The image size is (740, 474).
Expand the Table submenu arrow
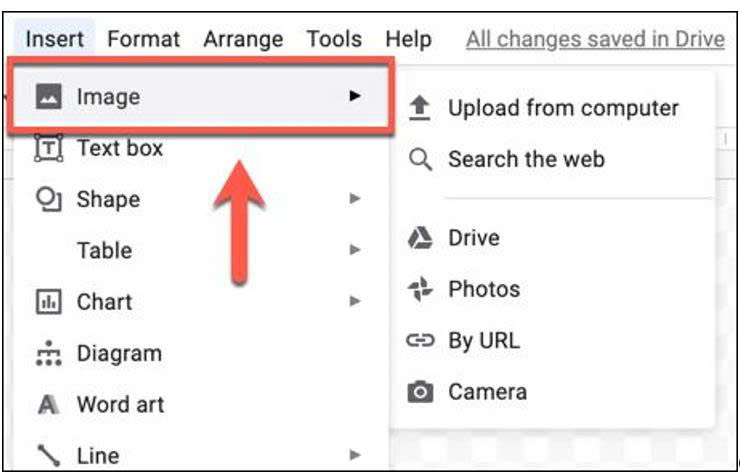tap(354, 251)
